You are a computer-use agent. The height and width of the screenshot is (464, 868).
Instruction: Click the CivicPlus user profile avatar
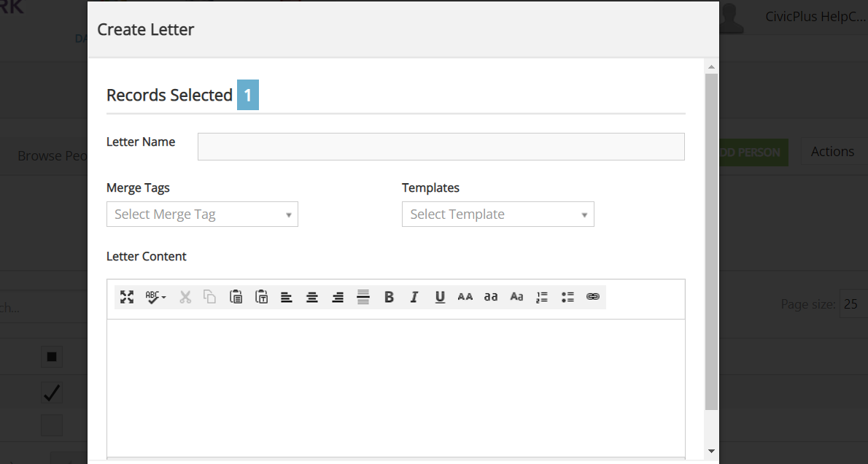point(732,18)
